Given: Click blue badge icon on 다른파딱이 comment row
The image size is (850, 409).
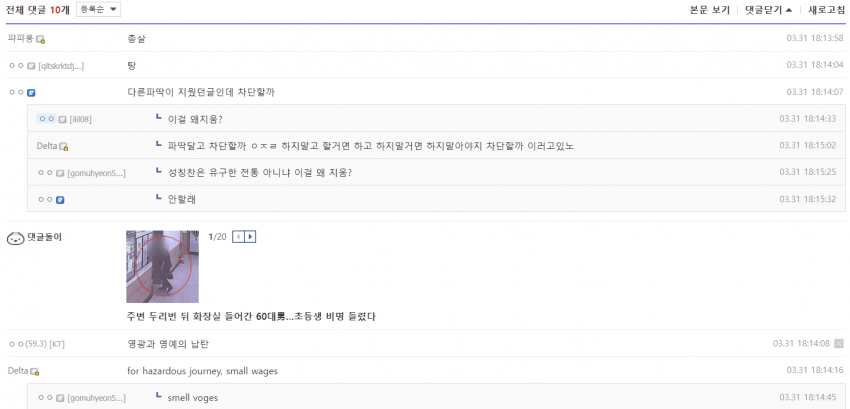Looking at the screenshot, I should pos(31,92).
